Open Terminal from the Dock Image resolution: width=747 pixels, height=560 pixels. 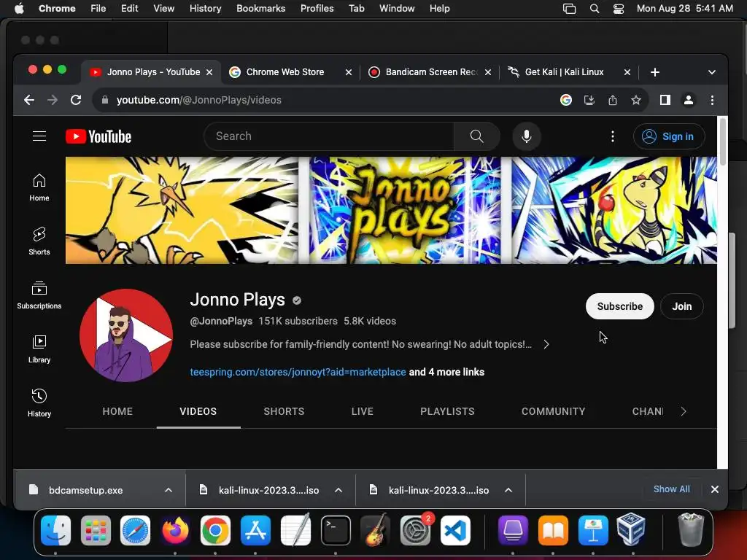336,530
